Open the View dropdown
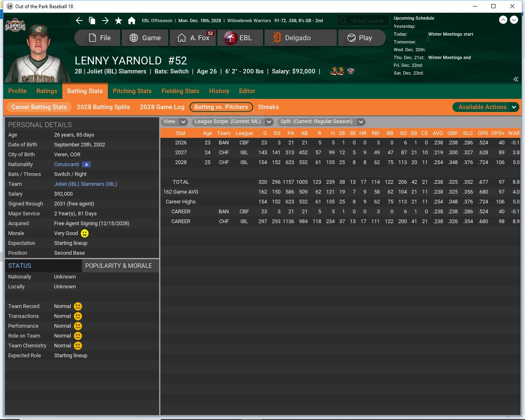Viewport: 525px width, 420px height. (x=175, y=121)
